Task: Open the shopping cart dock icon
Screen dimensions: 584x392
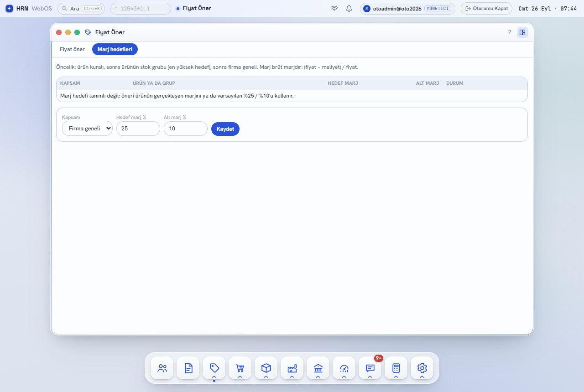Action: [240, 368]
